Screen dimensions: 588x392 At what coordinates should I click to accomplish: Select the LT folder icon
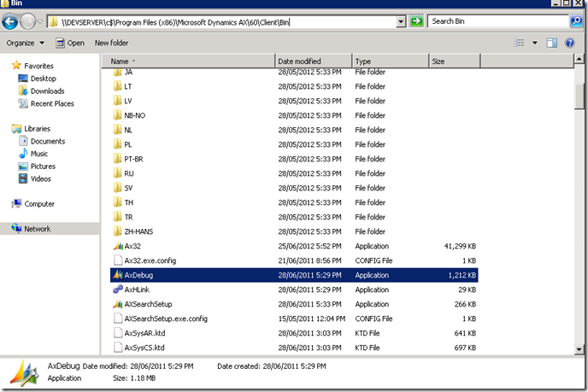coord(117,86)
